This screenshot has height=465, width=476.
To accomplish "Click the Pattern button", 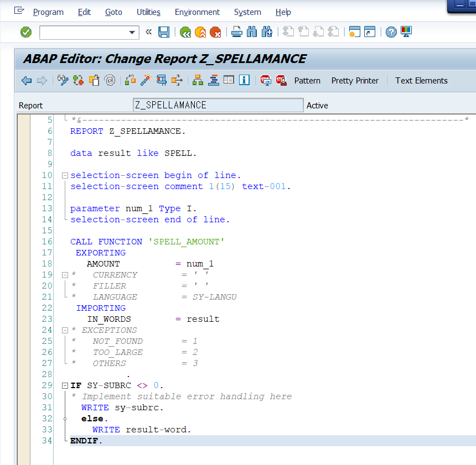I will (x=307, y=81).
